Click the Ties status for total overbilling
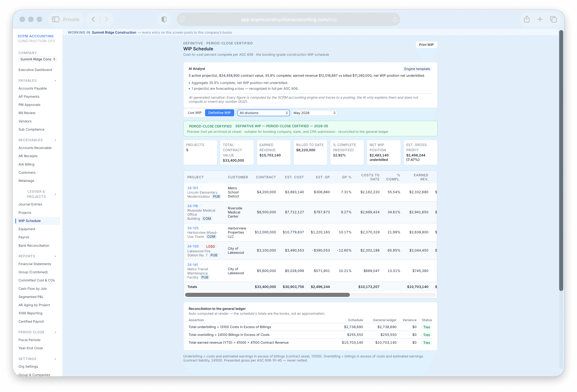Viewport: 577px width, 392px height. tap(427, 335)
